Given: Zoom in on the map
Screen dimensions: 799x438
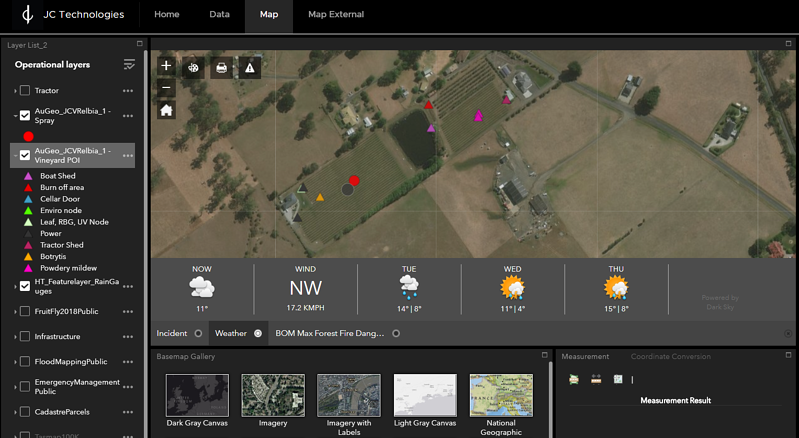Looking at the screenshot, I should [166, 66].
